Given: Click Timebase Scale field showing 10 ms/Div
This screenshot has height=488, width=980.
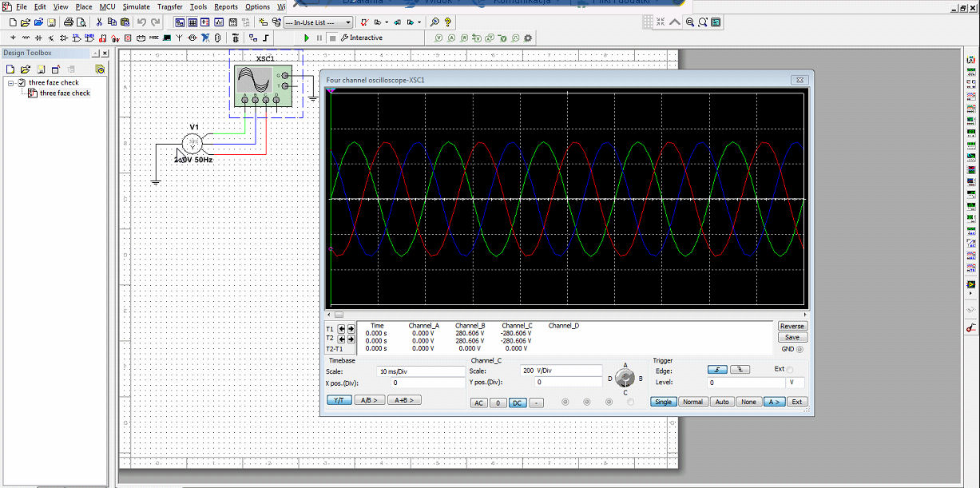Looking at the screenshot, I should 420,371.
